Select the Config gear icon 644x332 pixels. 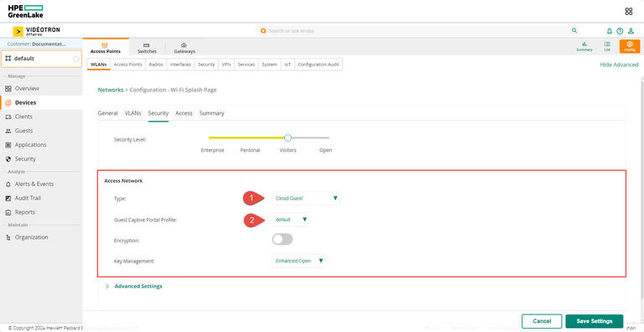[x=630, y=46]
